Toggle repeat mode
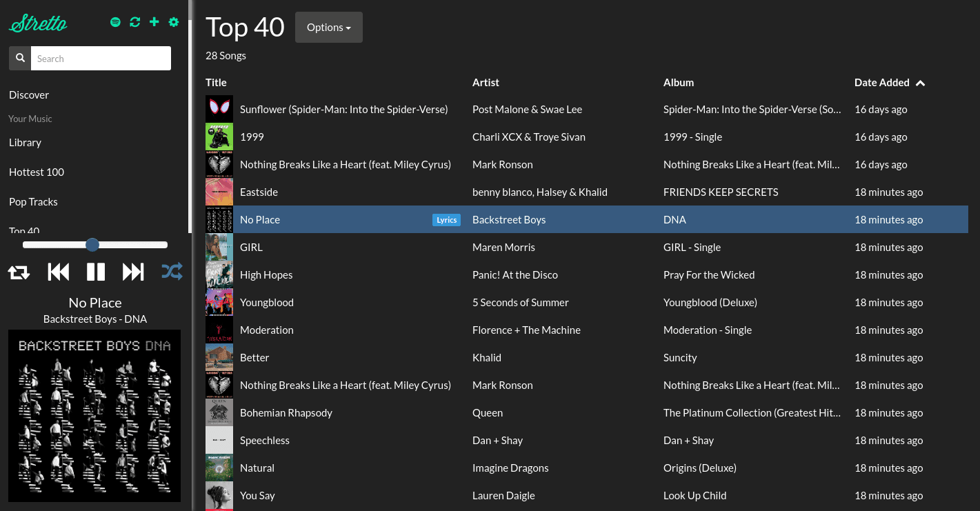Image resolution: width=980 pixels, height=511 pixels. click(x=19, y=272)
